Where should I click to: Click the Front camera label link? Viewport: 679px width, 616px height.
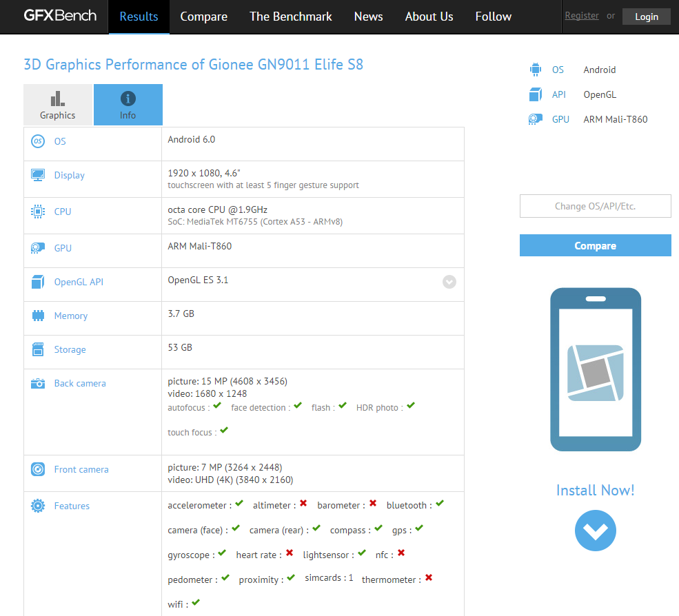click(x=81, y=469)
